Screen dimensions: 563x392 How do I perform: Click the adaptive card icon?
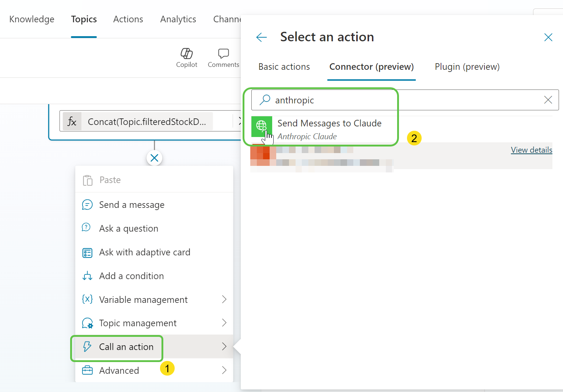point(87,252)
